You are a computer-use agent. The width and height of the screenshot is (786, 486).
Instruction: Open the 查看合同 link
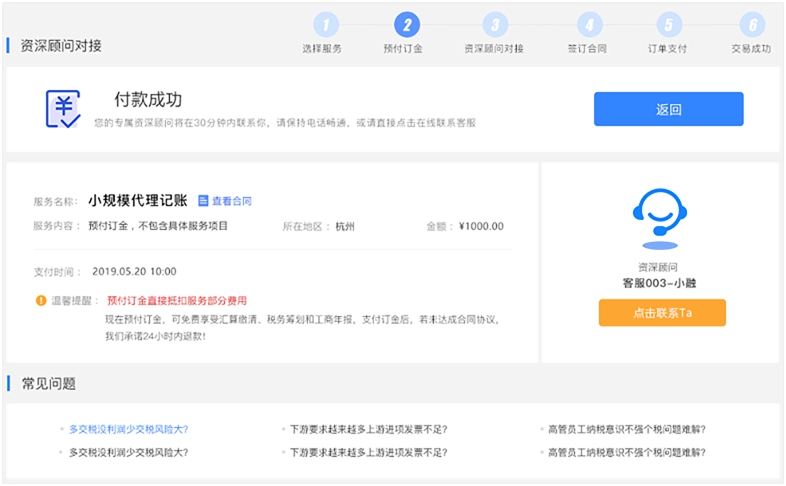coord(232,201)
